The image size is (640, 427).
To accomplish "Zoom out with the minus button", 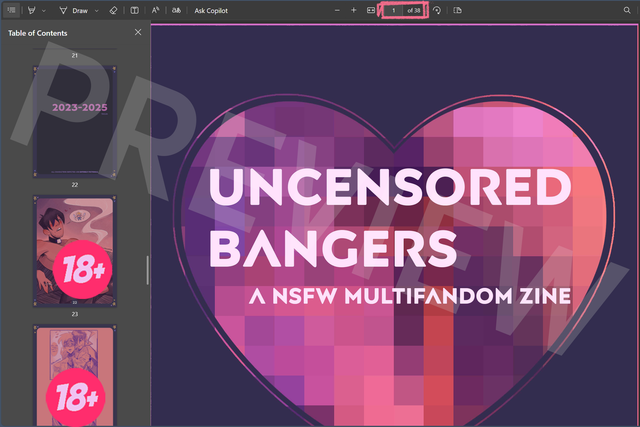I will (x=338, y=10).
